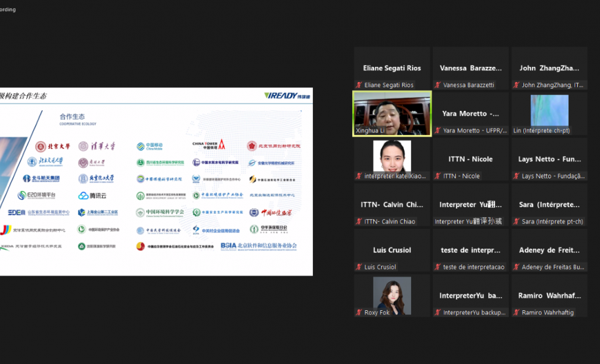The width and height of the screenshot is (600, 364).
Task: Select Roxy Fok's profile photo tile
Action: point(392,295)
